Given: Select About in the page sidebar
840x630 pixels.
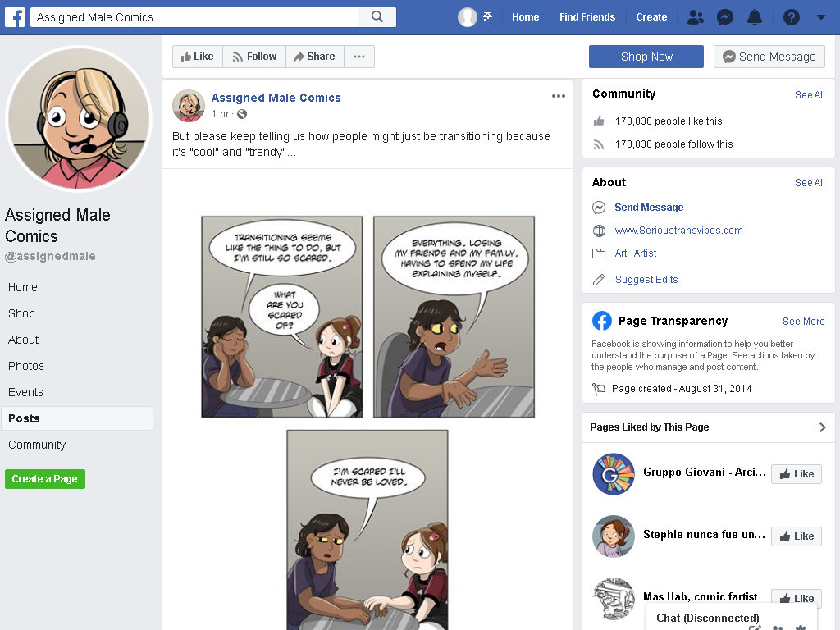Looking at the screenshot, I should tap(23, 340).
